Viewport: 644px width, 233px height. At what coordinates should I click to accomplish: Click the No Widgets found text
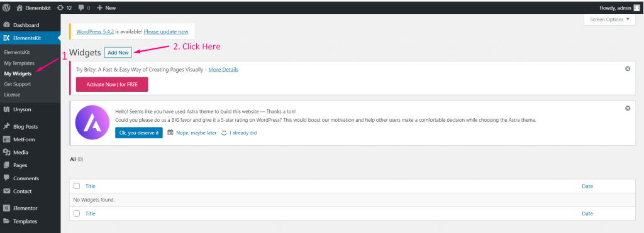click(x=94, y=200)
